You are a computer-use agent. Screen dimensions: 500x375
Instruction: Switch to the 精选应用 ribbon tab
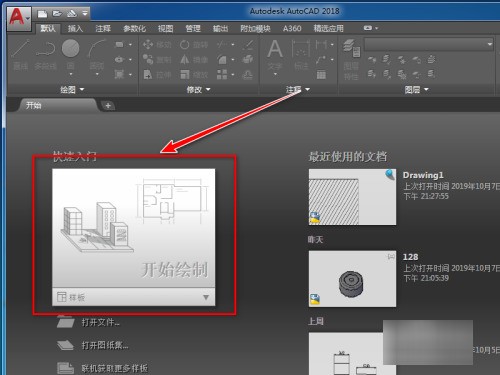(x=328, y=28)
